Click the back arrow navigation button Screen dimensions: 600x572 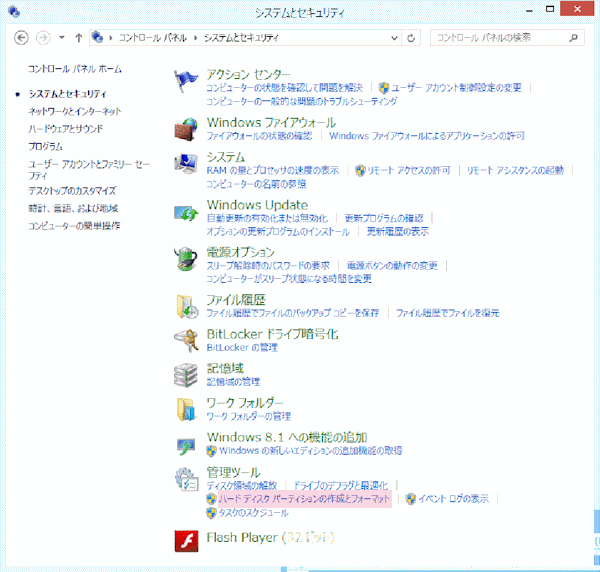21,37
